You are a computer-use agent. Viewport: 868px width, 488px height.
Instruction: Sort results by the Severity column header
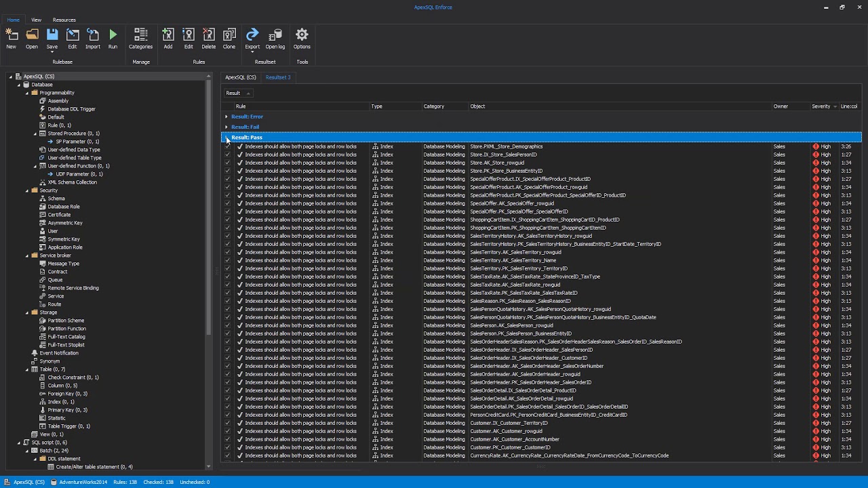[823, 106]
